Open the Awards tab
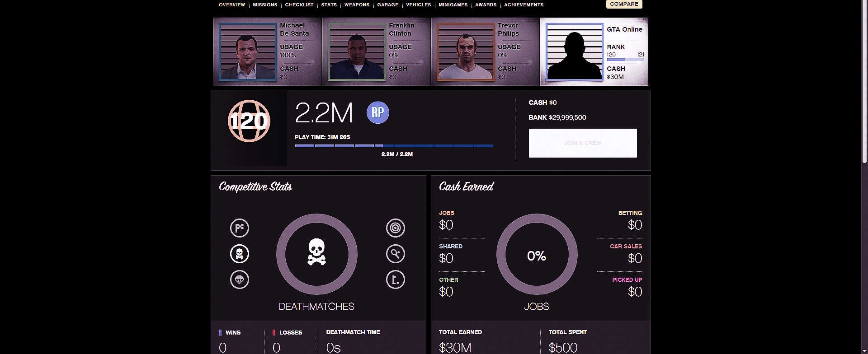 point(486,5)
